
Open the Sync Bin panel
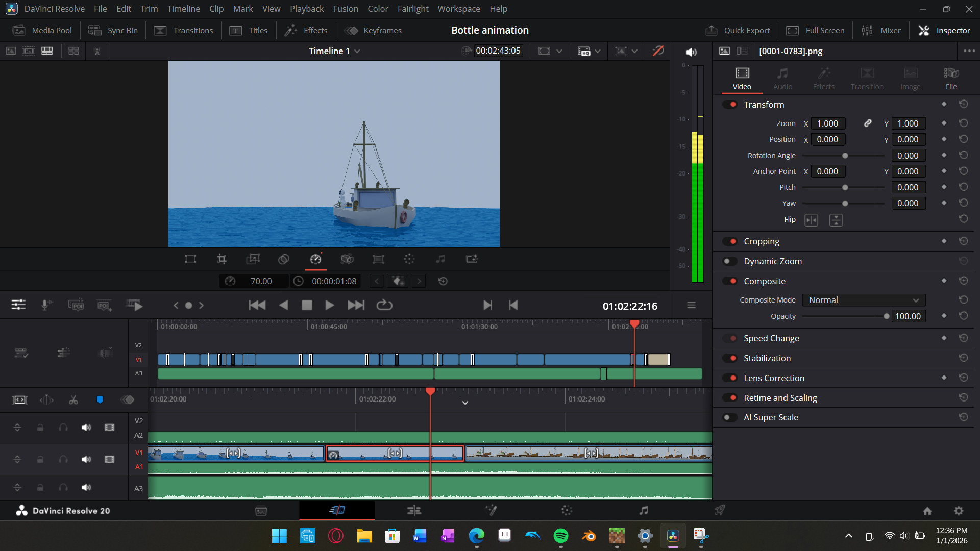[113, 31]
